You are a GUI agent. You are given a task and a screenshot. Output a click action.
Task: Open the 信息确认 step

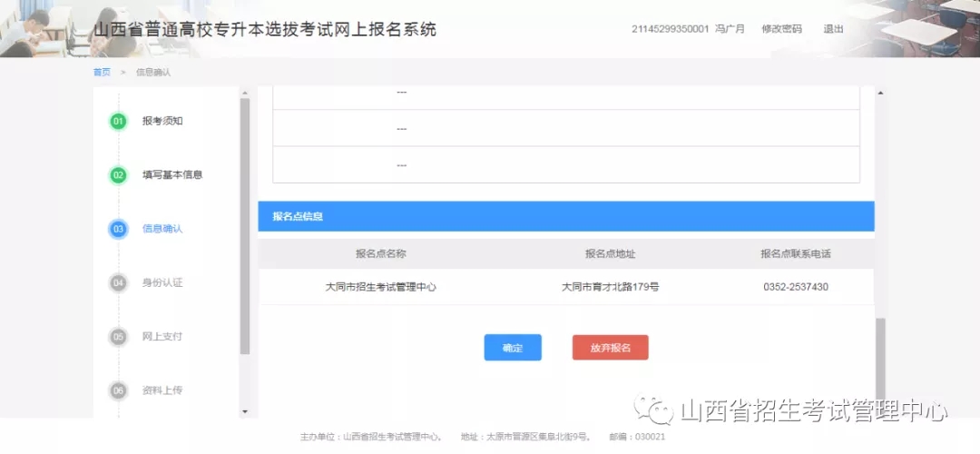point(162,229)
